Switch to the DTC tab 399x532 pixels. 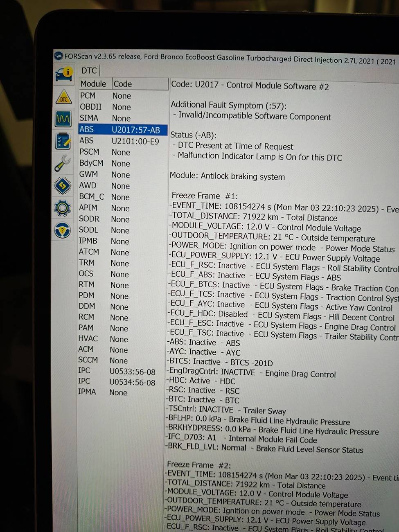[89, 70]
